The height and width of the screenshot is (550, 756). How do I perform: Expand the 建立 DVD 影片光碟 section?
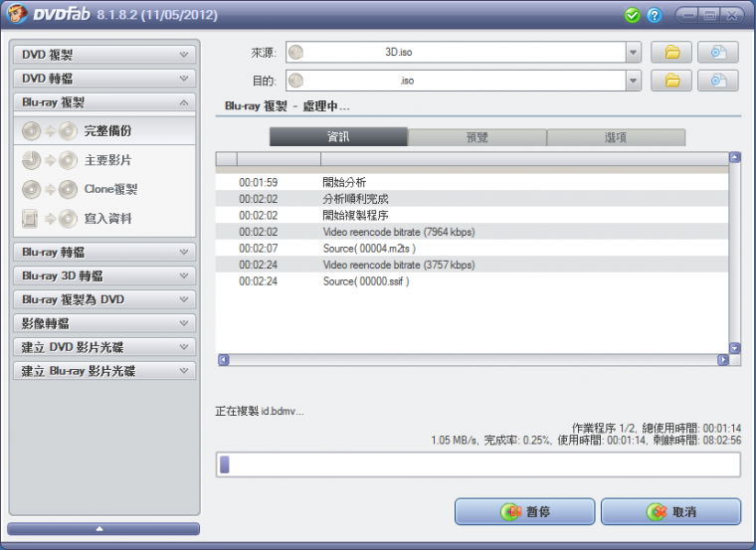tap(104, 347)
